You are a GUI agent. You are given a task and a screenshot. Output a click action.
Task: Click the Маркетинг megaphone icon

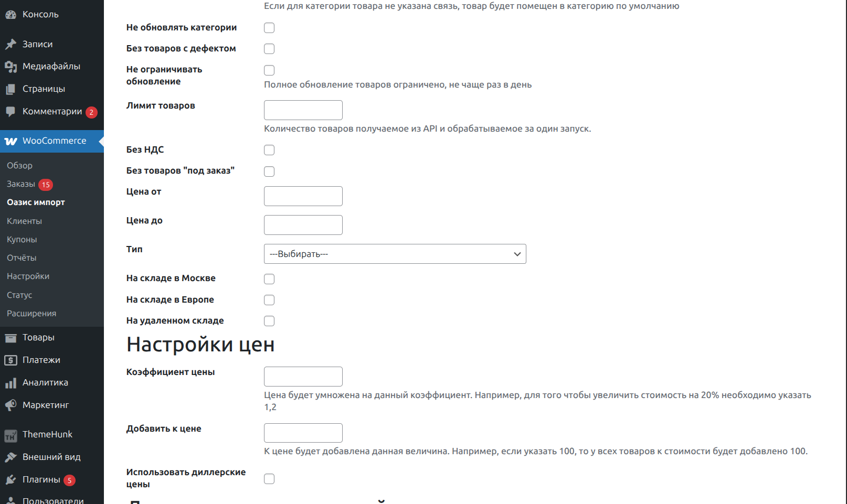point(10,405)
